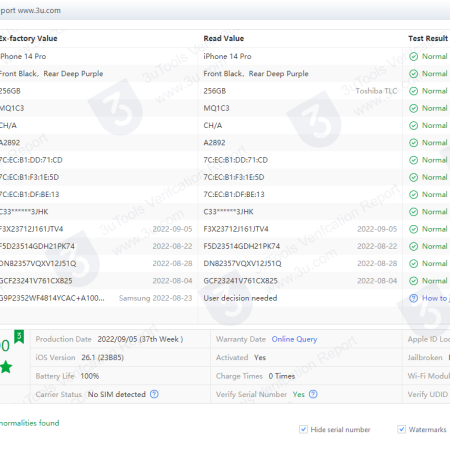
Task: Click the Normal check icon for 256GB row
Action: (x=413, y=91)
